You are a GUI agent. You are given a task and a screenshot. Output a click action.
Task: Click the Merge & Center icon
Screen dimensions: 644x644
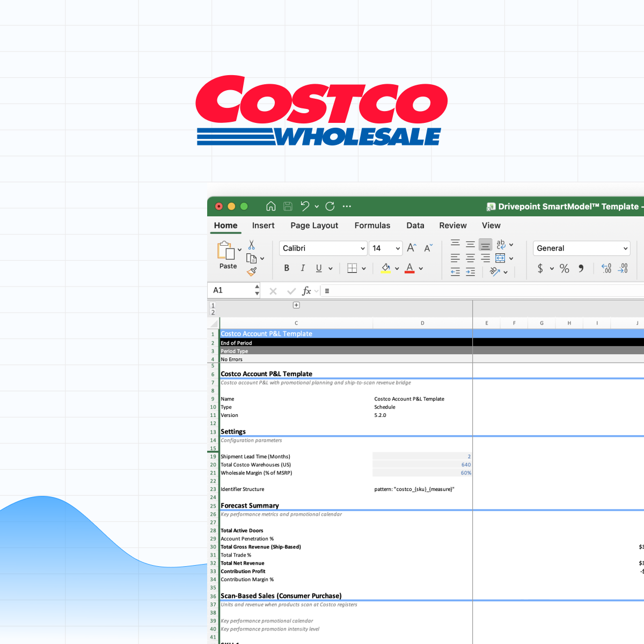(x=500, y=258)
